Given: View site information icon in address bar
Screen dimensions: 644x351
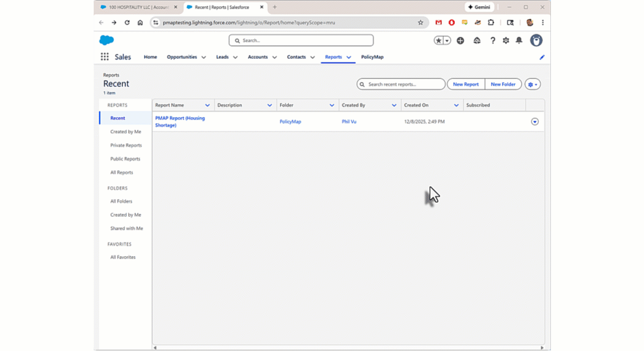Looking at the screenshot, I should [155, 23].
